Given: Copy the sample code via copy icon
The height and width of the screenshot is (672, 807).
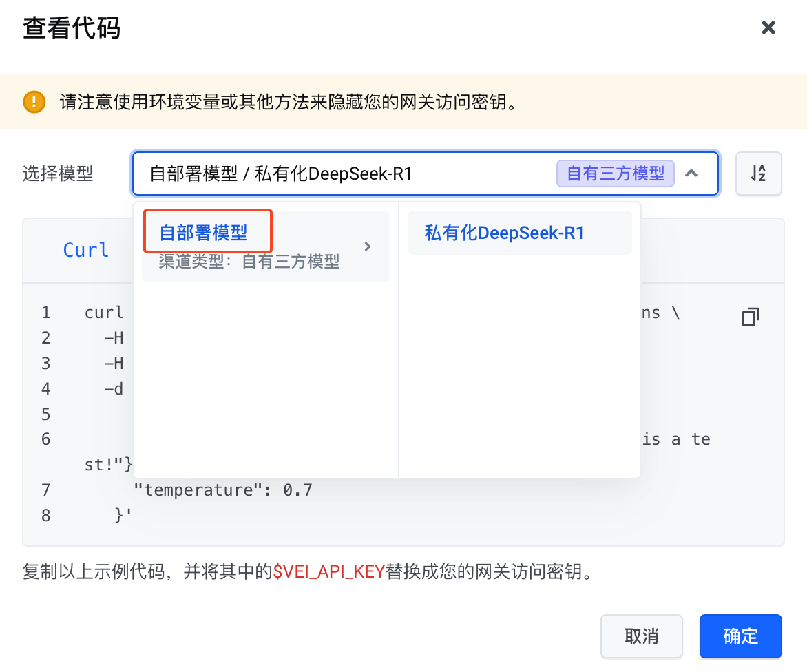Looking at the screenshot, I should coord(750,317).
